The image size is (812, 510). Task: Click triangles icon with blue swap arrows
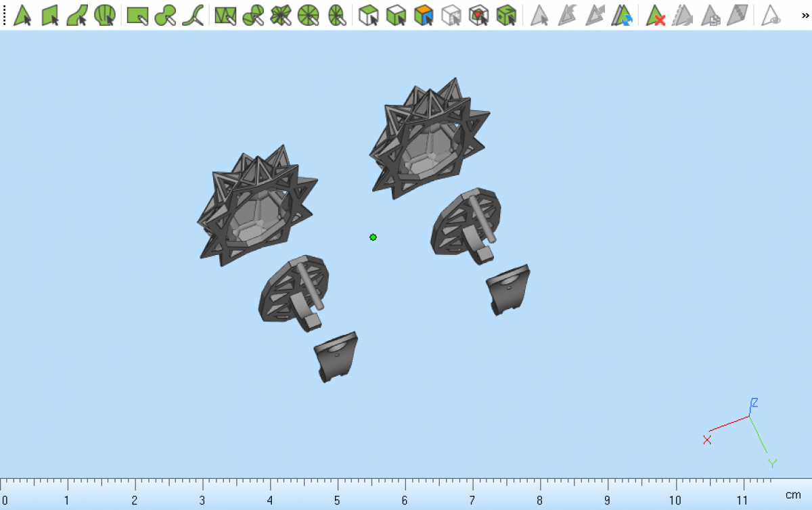622,15
